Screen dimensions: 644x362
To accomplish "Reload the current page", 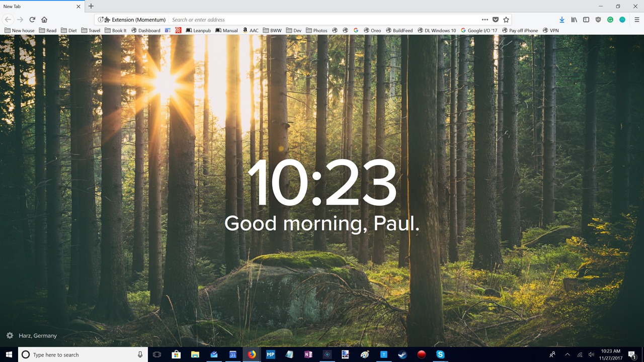I will (x=32, y=20).
